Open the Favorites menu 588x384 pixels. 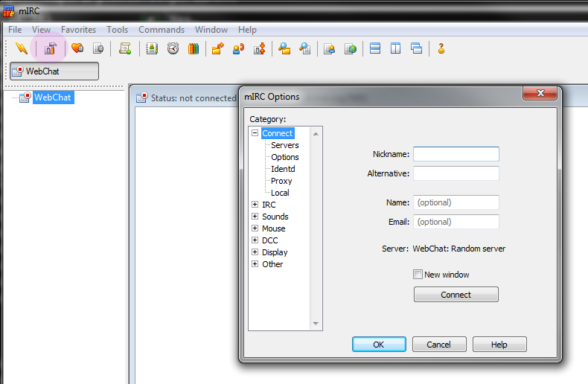pyautogui.click(x=78, y=30)
